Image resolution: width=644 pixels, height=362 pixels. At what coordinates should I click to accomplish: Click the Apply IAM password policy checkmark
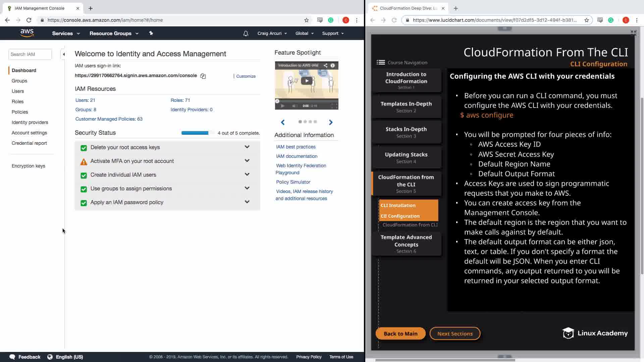84,203
